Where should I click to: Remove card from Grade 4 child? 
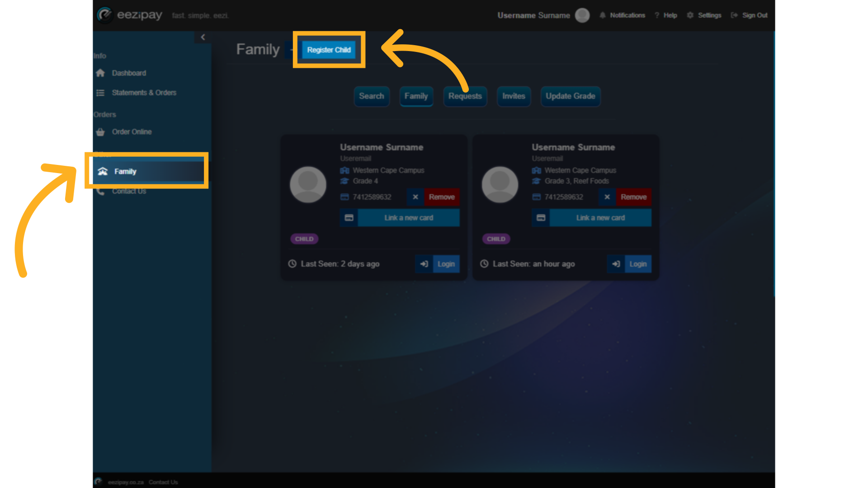(x=442, y=197)
